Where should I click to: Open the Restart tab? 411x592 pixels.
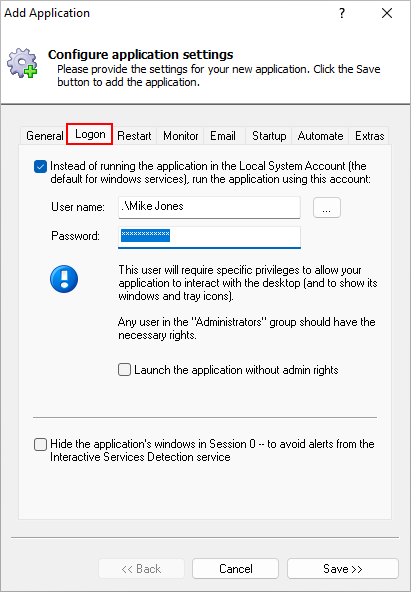[134, 136]
